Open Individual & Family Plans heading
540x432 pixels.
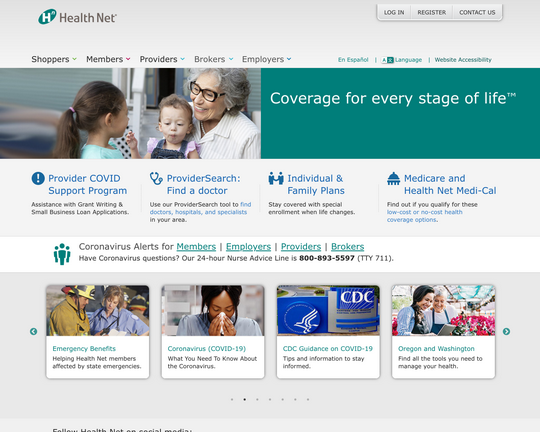click(x=316, y=184)
